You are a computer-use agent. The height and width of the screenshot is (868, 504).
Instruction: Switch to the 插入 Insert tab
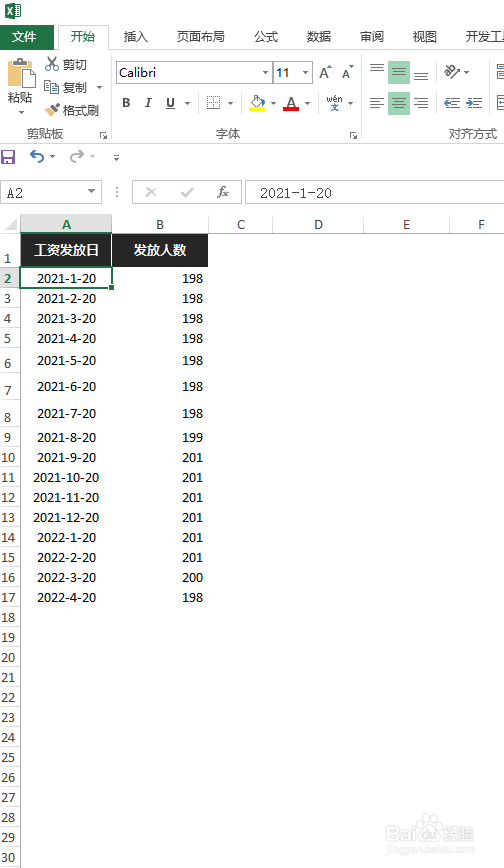(136, 37)
